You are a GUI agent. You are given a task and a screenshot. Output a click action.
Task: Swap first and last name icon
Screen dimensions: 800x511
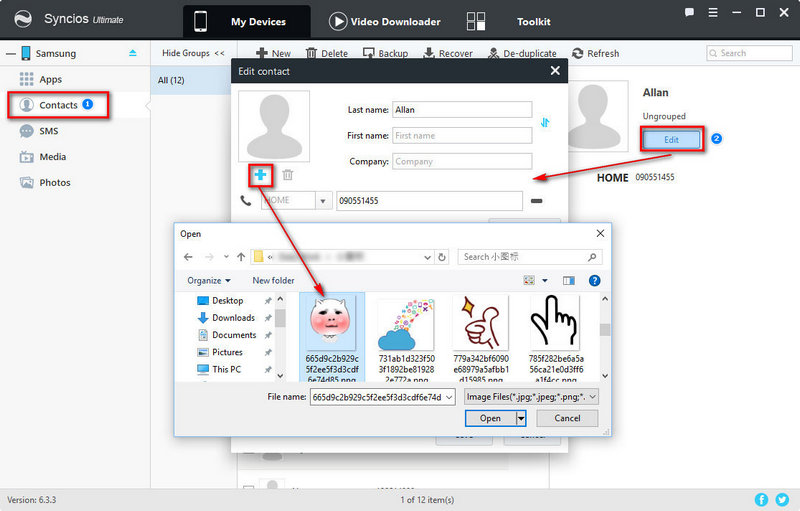[545, 122]
